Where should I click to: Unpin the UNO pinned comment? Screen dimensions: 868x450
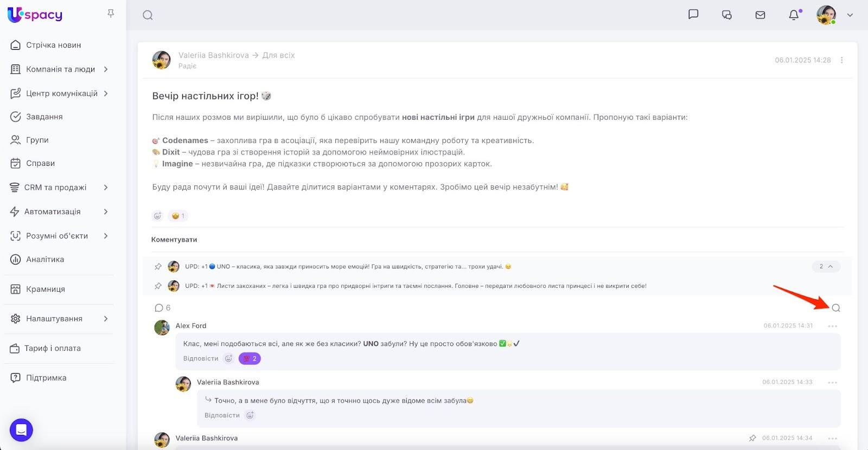(158, 267)
